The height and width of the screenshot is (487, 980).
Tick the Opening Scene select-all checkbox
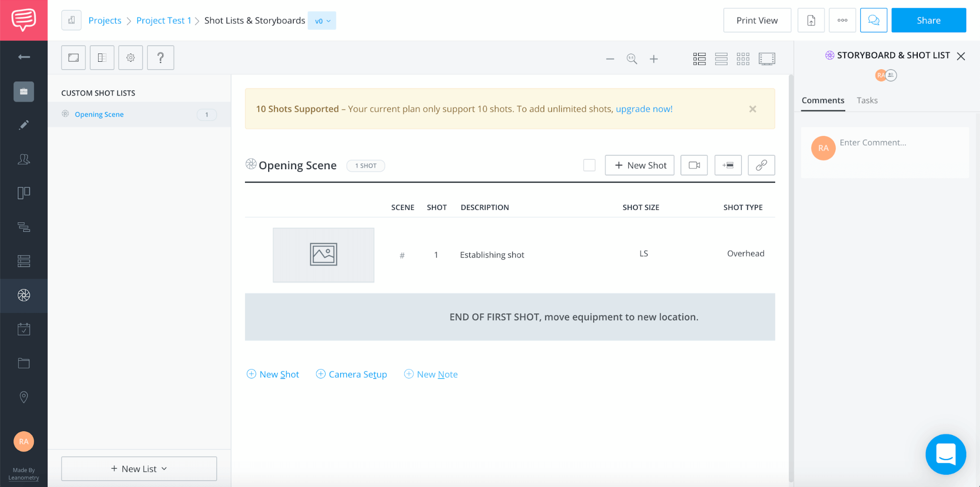pos(589,165)
